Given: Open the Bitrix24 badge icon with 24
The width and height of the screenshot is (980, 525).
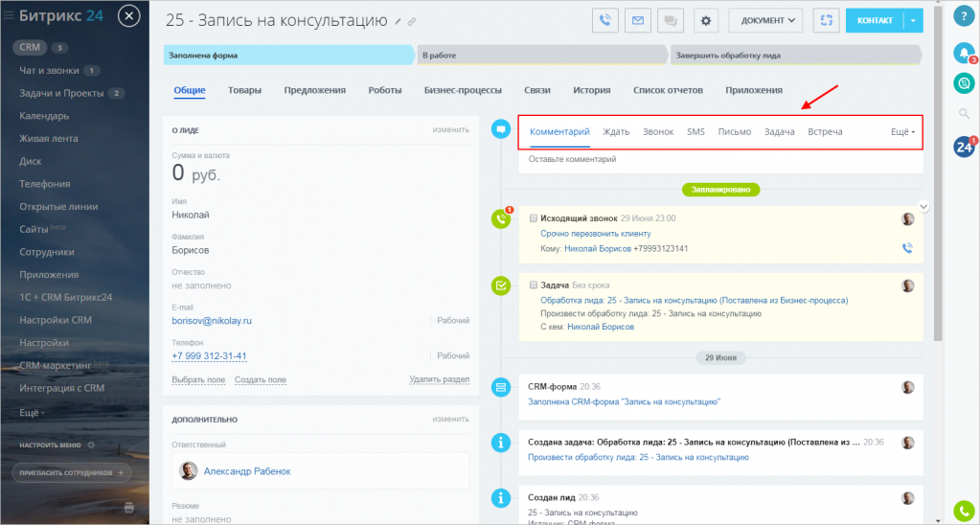Looking at the screenshot, I should click(965, 147).
